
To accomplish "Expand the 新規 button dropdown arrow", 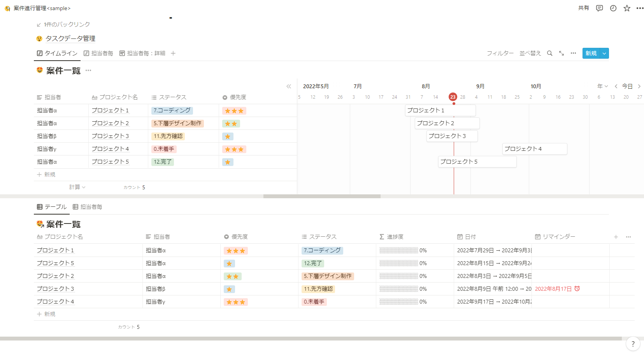I will (604, 53).
